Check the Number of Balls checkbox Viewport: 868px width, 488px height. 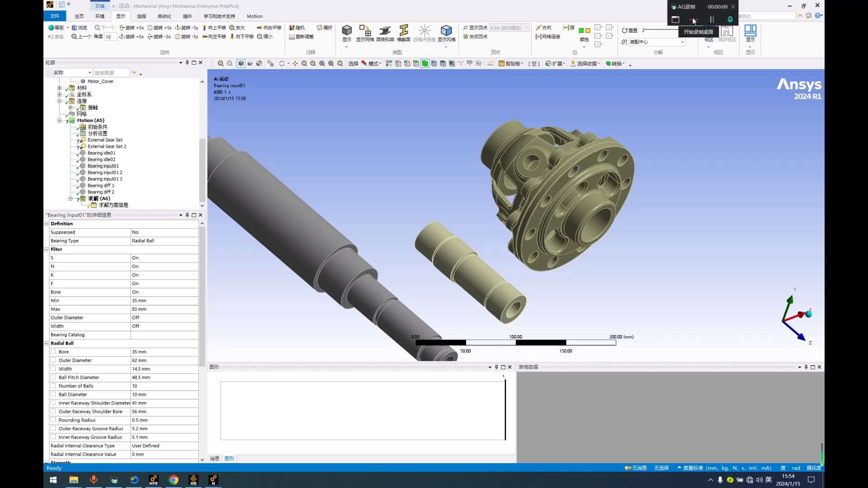(53, 386)
